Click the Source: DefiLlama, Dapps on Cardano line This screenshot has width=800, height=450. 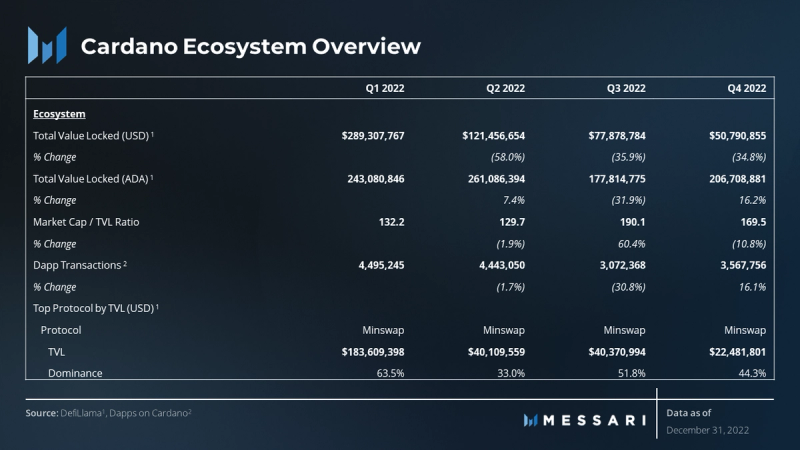click(x=109, y=413)
